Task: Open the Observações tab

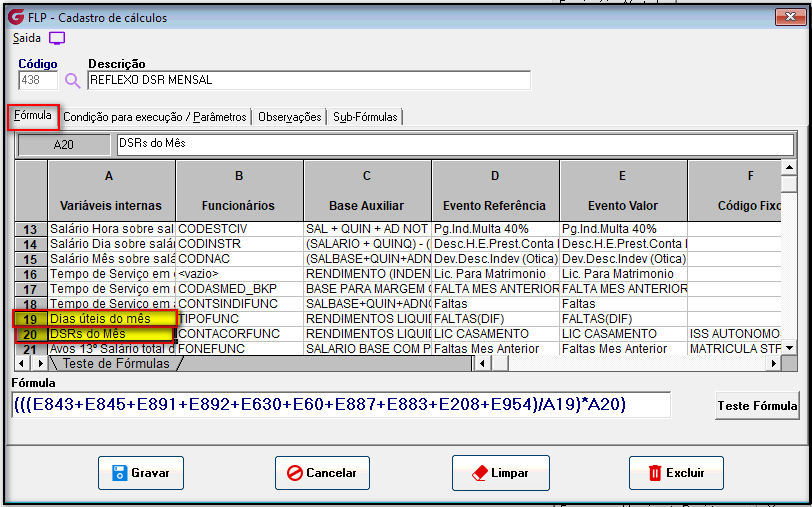Action: (289, 117)
